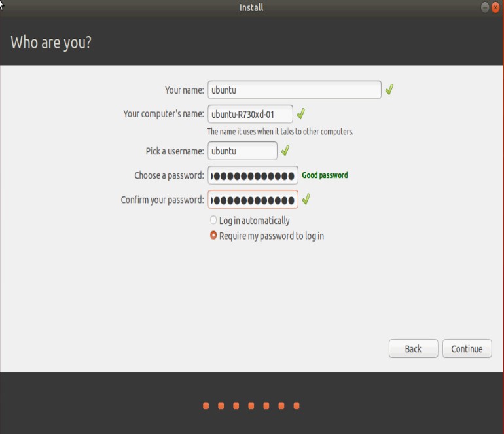Click the computer's name input field
The width and height of the screenshot is (504, 434).
pyautogui.click(x=250, y=114)
